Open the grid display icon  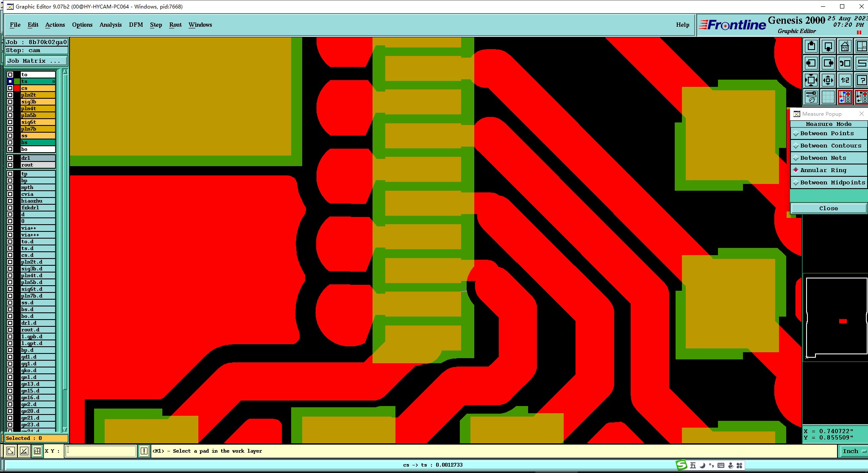pos(828,97)
